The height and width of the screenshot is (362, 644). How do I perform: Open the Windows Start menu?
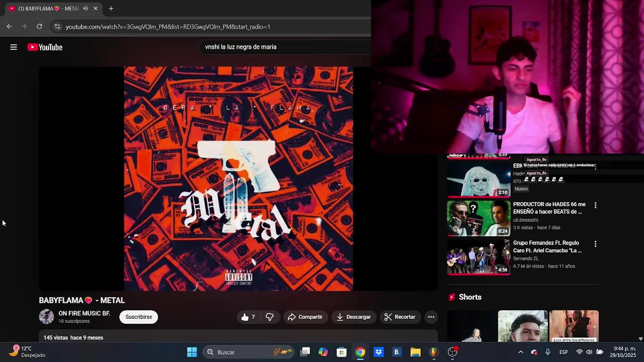pos(192,352)
